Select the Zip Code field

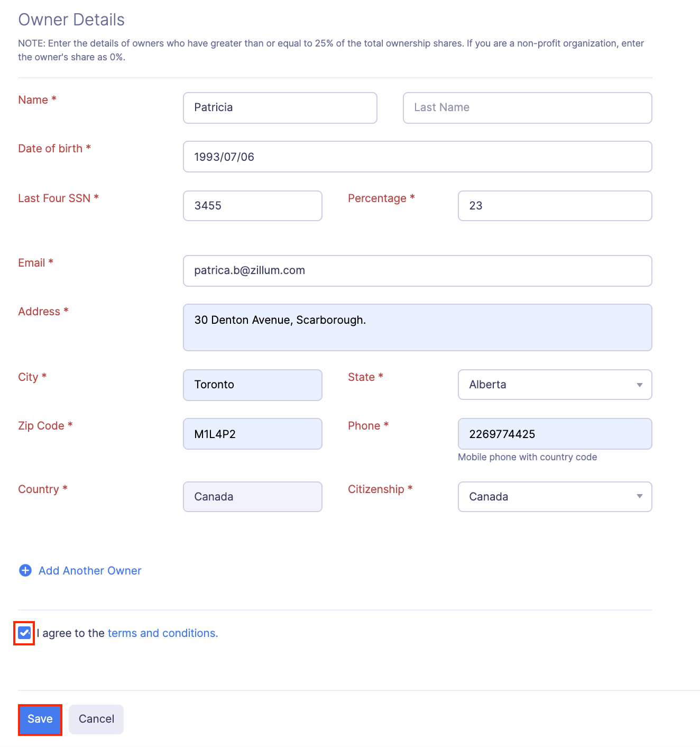coord(252,434)
